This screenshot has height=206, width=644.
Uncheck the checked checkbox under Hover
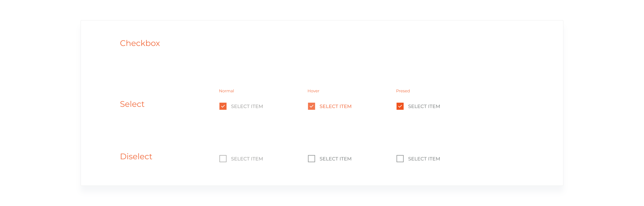click(x=311, y=106)
